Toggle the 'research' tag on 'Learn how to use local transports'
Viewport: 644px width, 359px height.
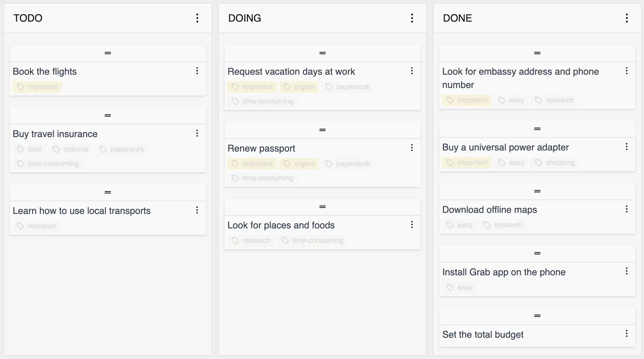[x=36, y=226]
